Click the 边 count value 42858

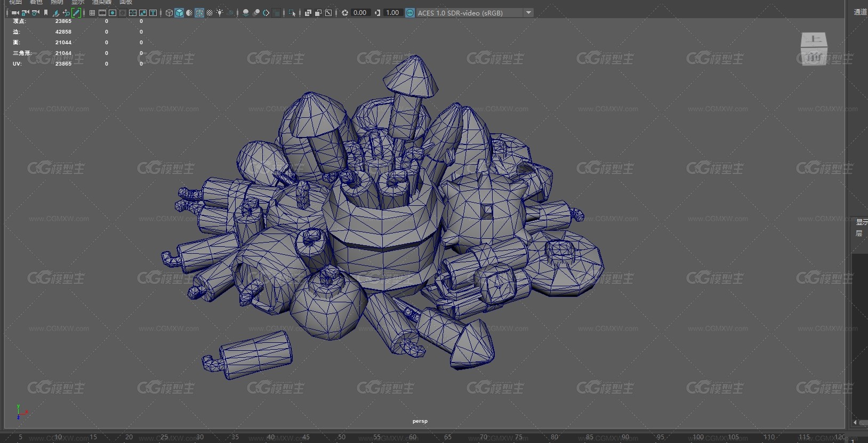63,32
